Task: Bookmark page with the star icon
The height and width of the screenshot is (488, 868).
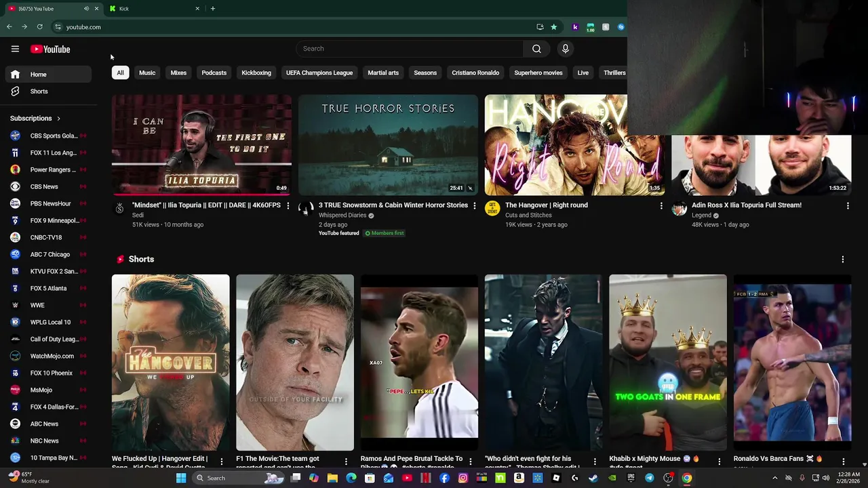Action: 553,27
